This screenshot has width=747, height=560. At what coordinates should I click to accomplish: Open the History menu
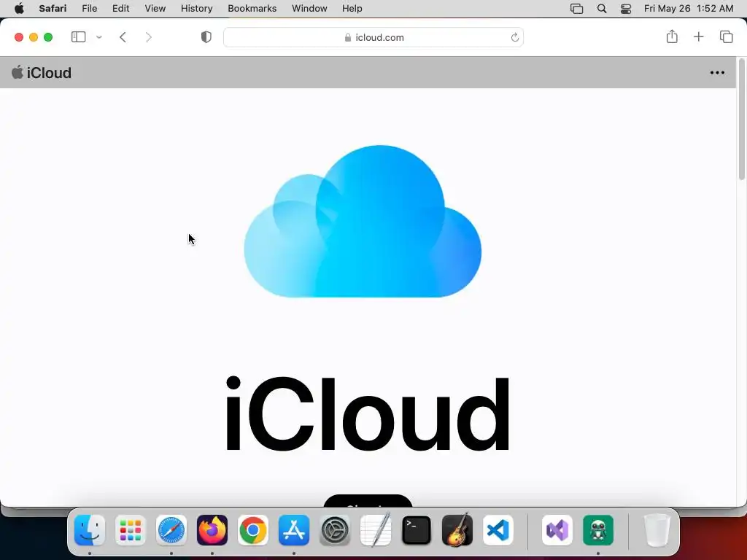point(196,9)
